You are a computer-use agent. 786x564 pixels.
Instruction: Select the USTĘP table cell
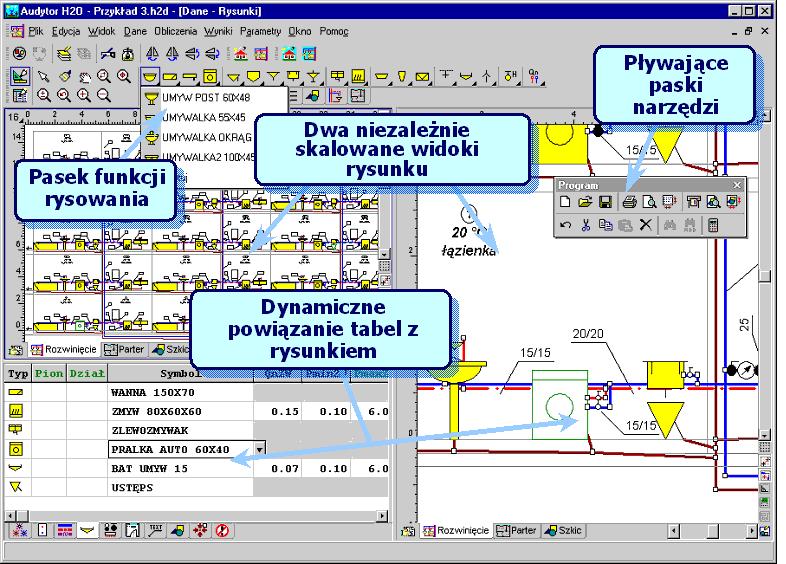[180, 488]
